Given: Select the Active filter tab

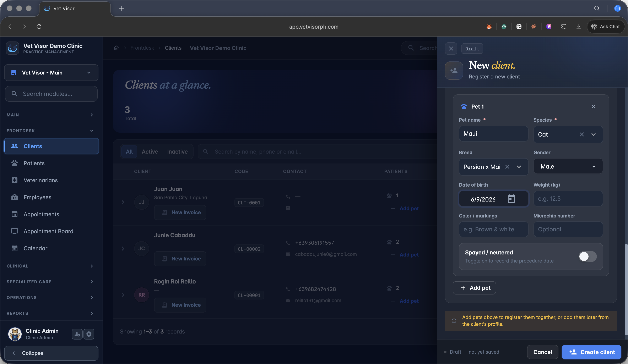Looking at the screenshot, I should [150, 152].
